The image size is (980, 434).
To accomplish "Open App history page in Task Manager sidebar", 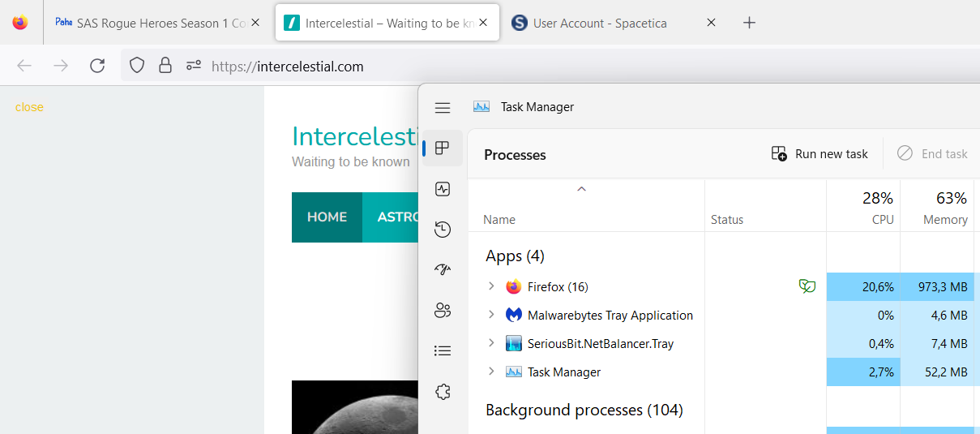I will 442,230.
